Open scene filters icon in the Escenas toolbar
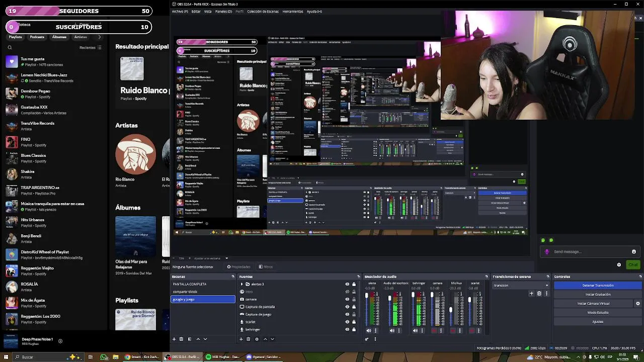This screenshot has width=644, height=362. click(190, 339)
